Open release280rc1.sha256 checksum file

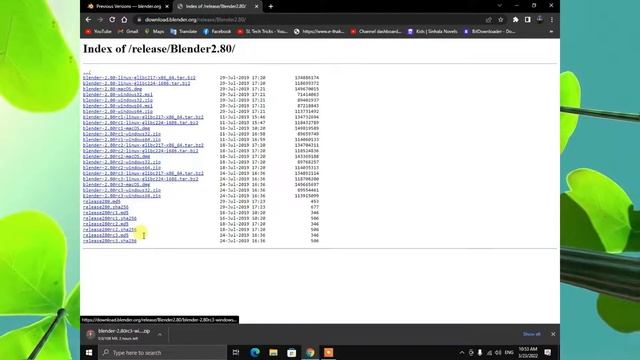pyautogui.click(x=110, y=218)
